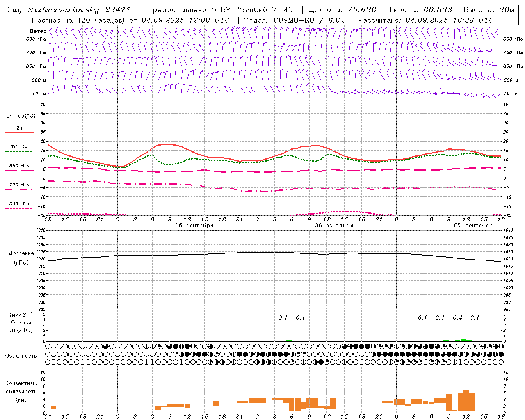Click the 'Рассчитано: 04.09.2025 16:38 UTC' timestamp
Viewport: 525px width, 420px height.
point(426,20)
